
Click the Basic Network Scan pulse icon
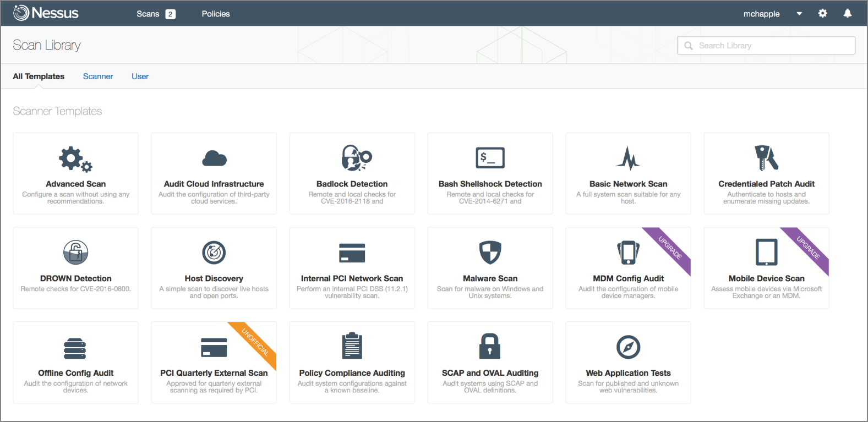point(628,158)
